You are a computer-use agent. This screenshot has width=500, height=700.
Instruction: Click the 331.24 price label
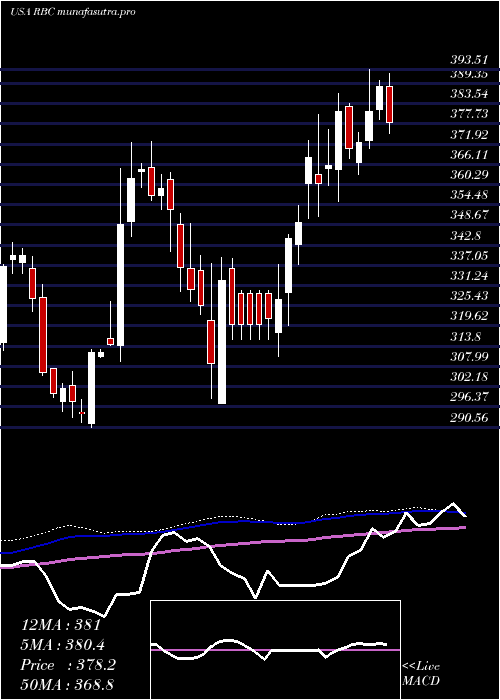pyautogui.click(x=469, y=275)
